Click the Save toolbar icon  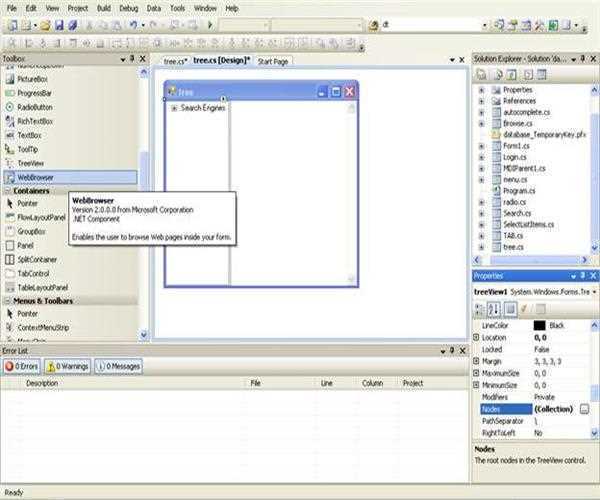59,26
